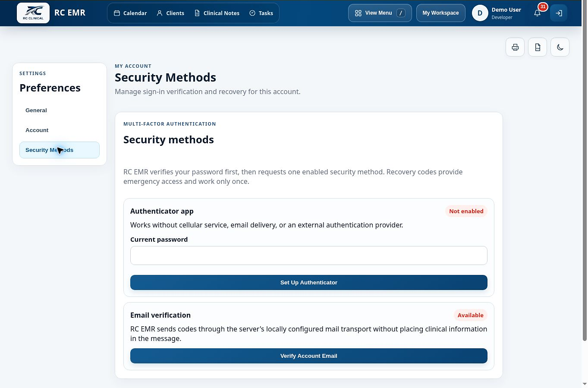Click the Available status badge
Screen dimensions: 588x388
(471, 315)
